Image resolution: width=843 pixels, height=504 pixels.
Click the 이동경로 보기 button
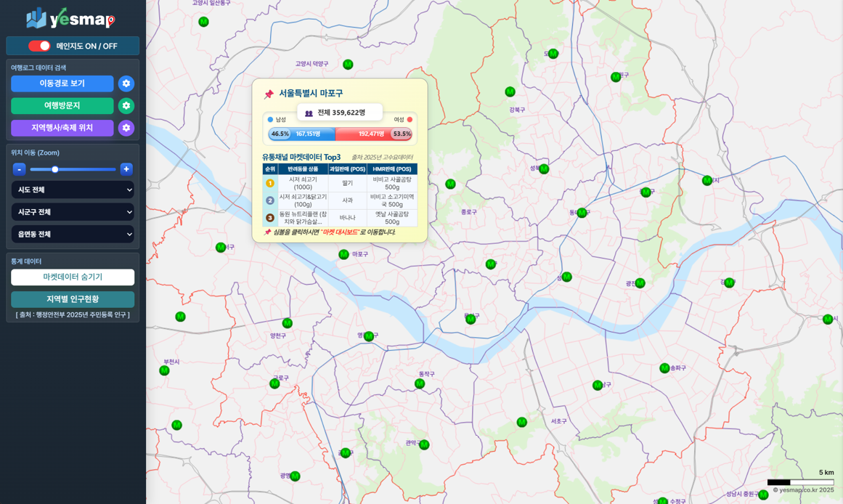pyautogui.click(x=62, y=84)
